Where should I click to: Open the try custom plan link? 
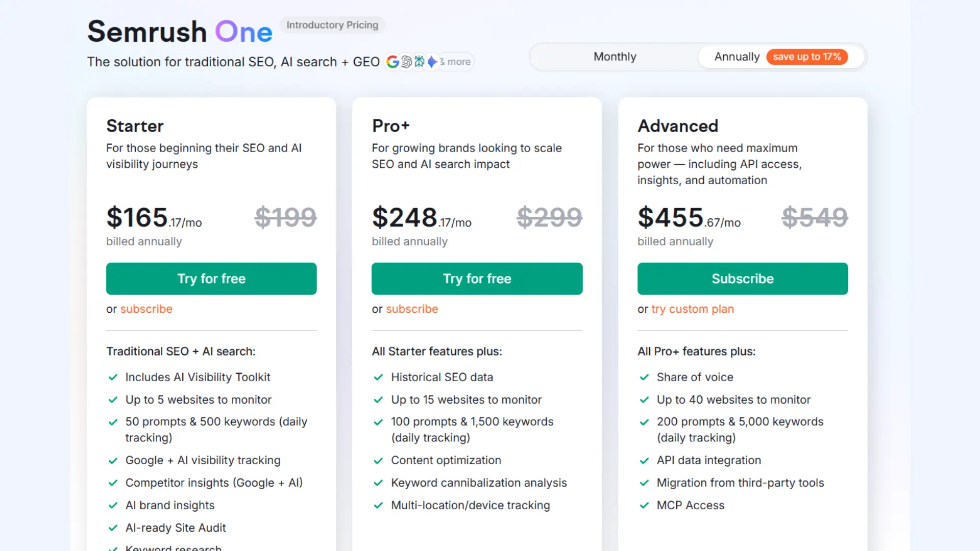coord(693,309)
